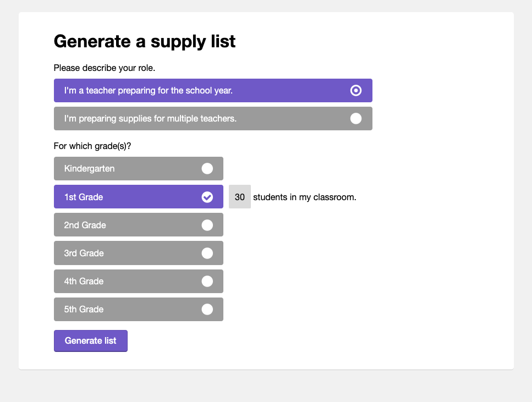
Task: Click the circle icon beside 3rd Grade
Action: coord(207,253)
